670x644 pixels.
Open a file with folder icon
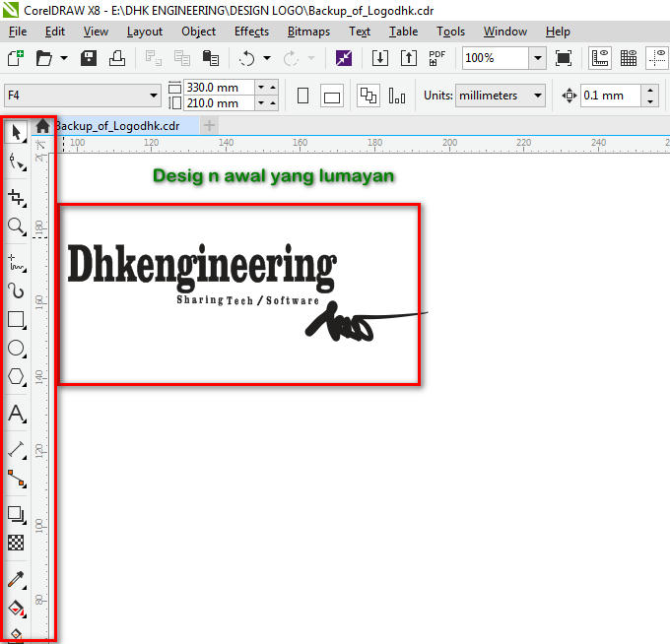click(43, 58)
